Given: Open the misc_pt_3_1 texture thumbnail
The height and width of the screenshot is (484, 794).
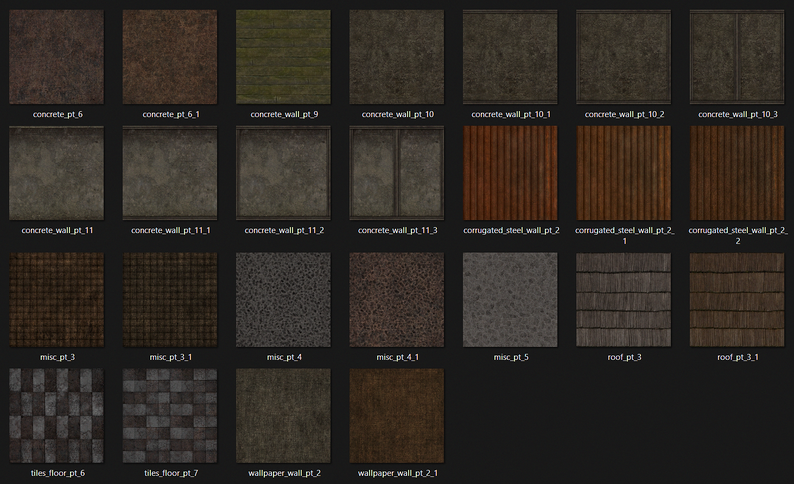Looking at the screenshot, I should click(170, 300).
